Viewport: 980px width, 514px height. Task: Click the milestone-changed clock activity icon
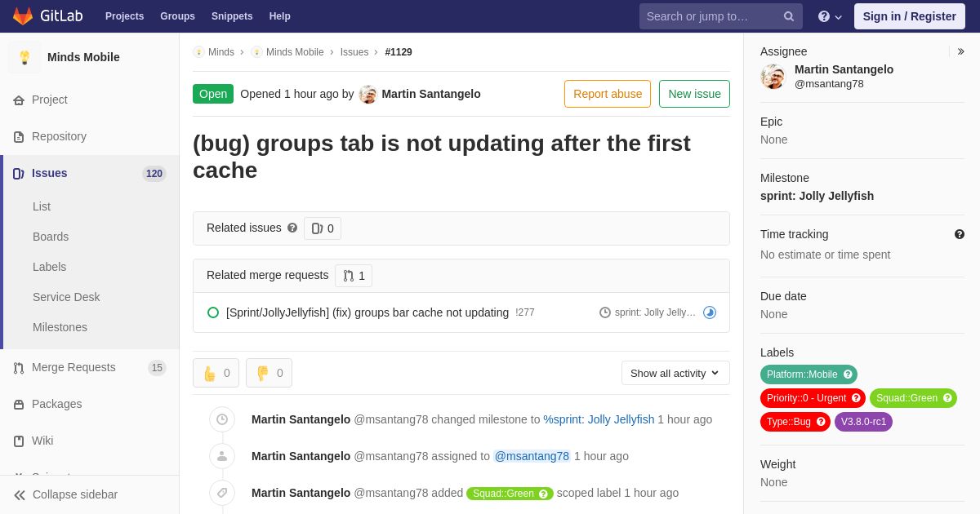(x=222, y=419)
